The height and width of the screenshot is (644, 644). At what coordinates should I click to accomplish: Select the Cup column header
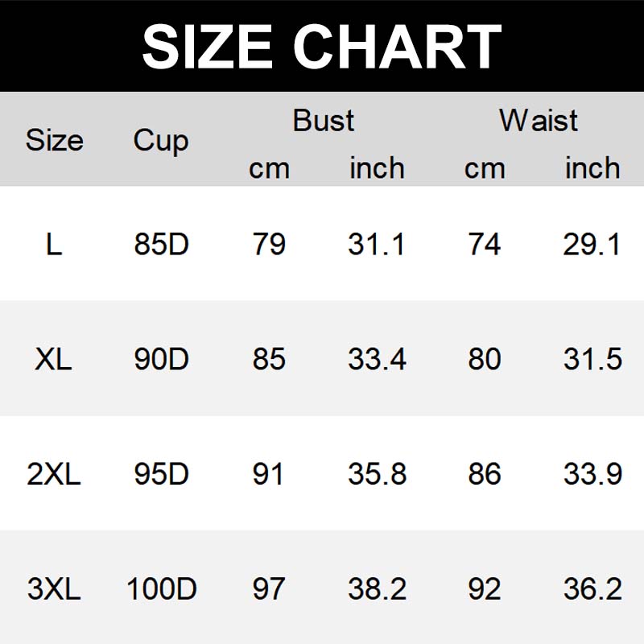tap(161, 141)
